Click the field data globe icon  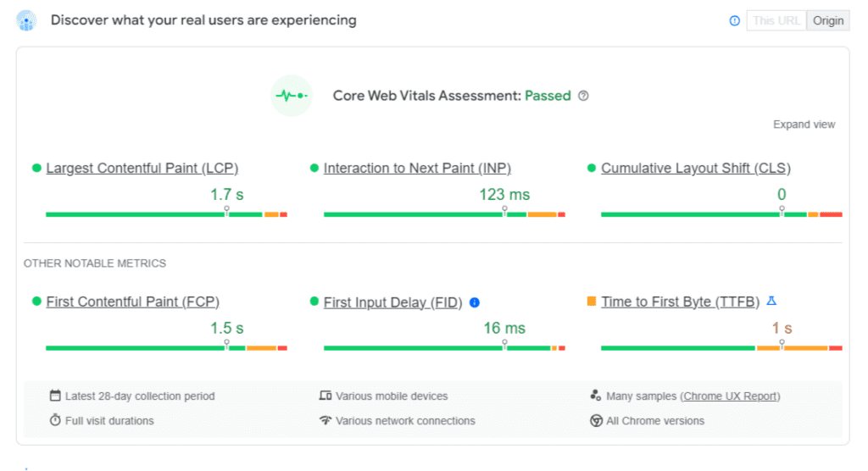click(x=27, y=20)
